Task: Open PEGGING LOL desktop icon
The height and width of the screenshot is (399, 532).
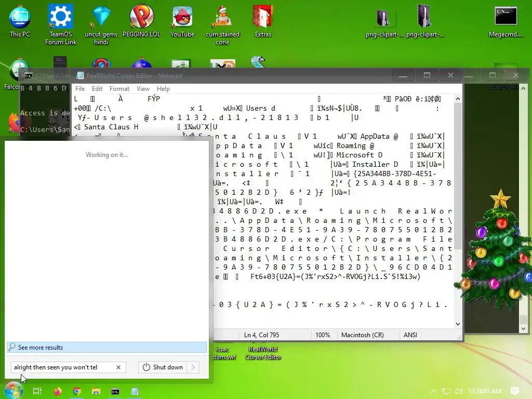Action: [141, 21]
